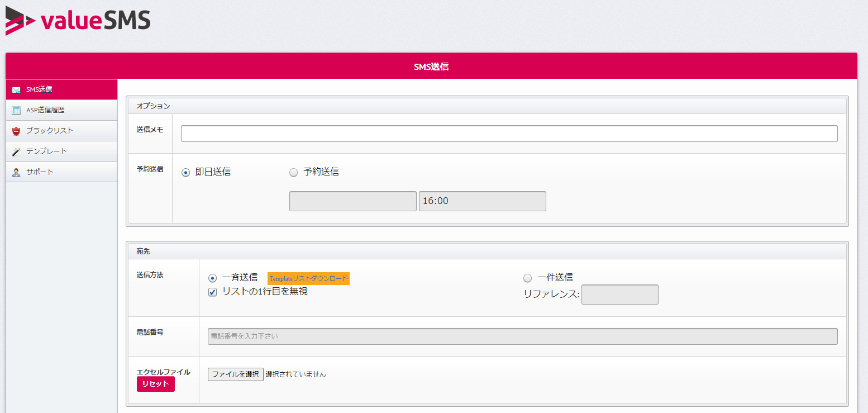The image size is (868, 413).
Task: Select the 即日送信 radio button
Action: [186, 173]
